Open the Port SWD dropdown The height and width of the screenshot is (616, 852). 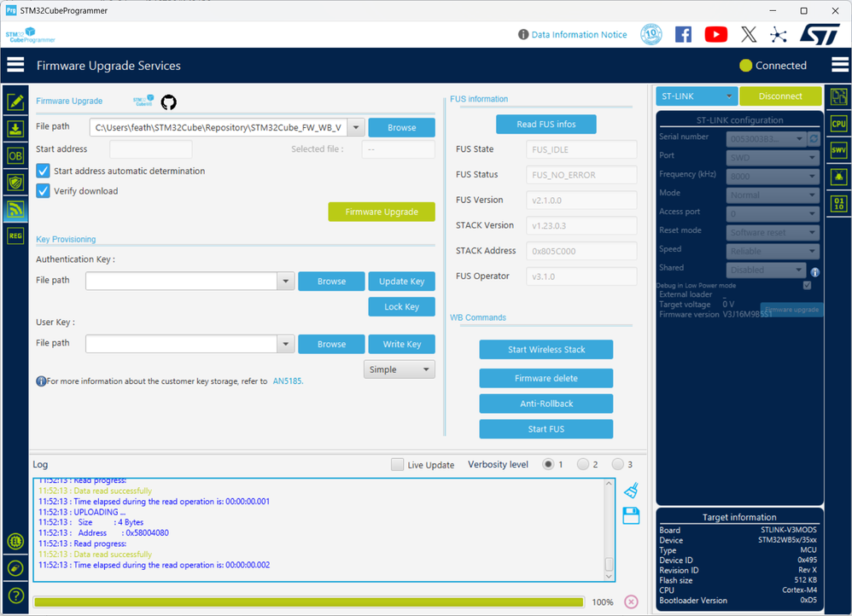point(772,158)
